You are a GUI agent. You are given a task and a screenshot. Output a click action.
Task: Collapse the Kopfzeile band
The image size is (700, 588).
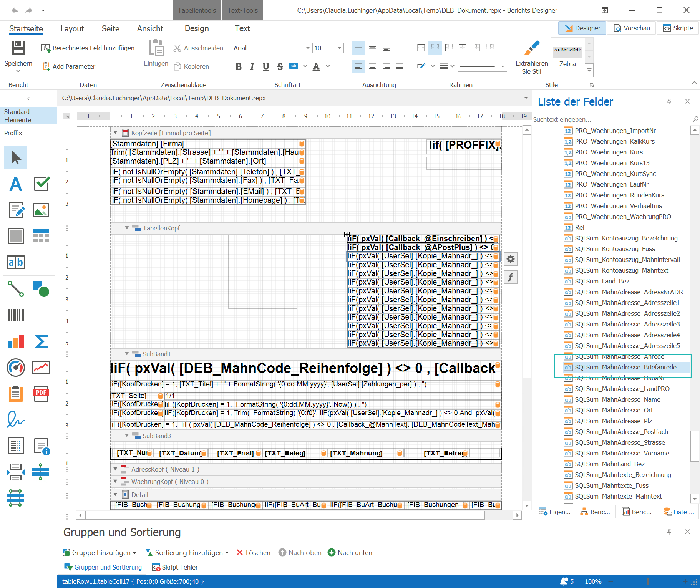tap(115, 133)
